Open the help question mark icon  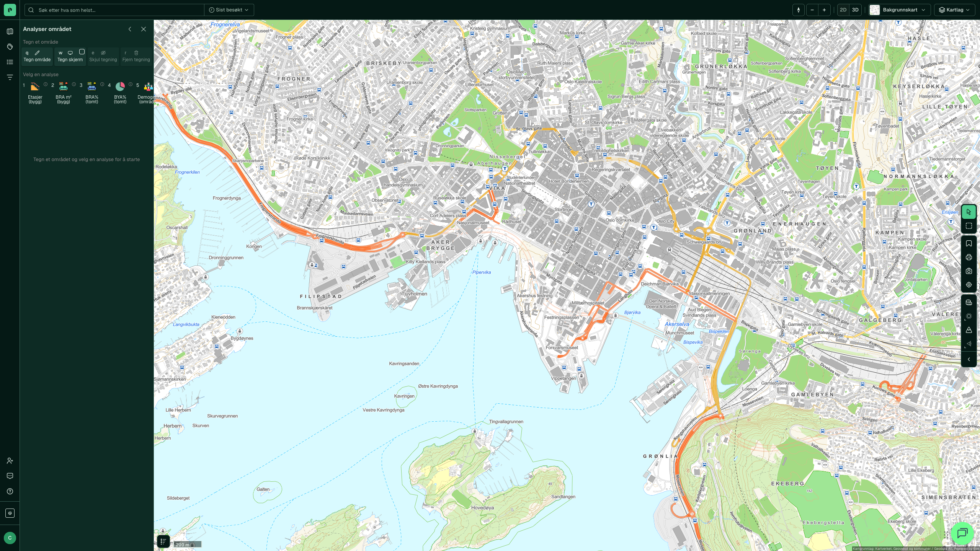coord(10,491)
